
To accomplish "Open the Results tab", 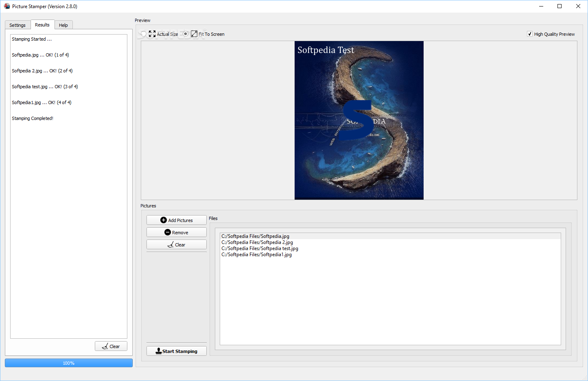I will [42, 25].
